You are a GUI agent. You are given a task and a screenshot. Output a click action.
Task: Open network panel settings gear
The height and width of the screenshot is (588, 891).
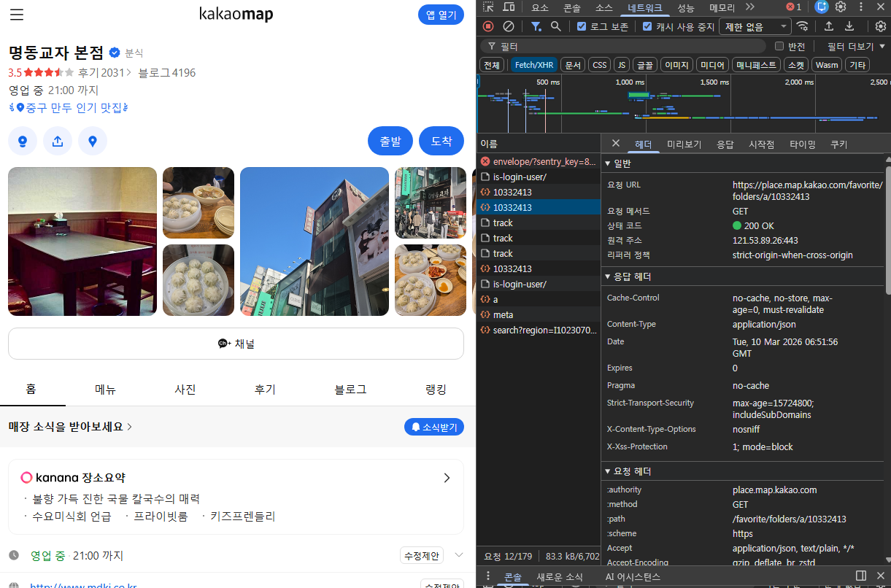(x=881, y=26)
